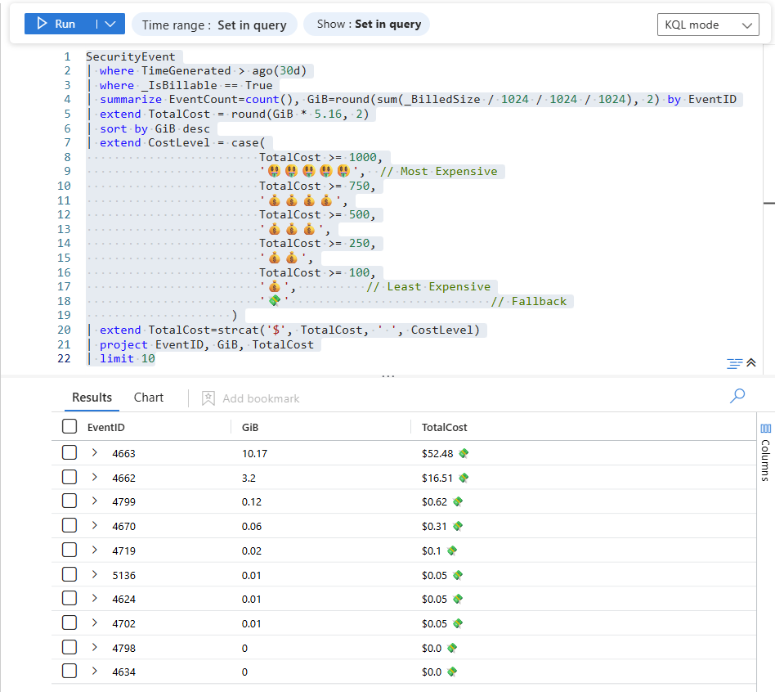This screenshot has width=784, height=692.
Task: Click the search magnifier icon in results
Action: [737, 397]
